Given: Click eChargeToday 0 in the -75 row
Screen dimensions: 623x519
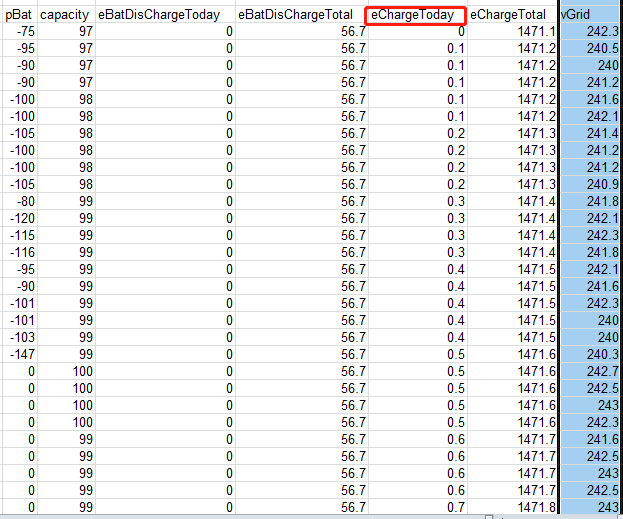Looking at the screenshot, I should click(417, 31).
